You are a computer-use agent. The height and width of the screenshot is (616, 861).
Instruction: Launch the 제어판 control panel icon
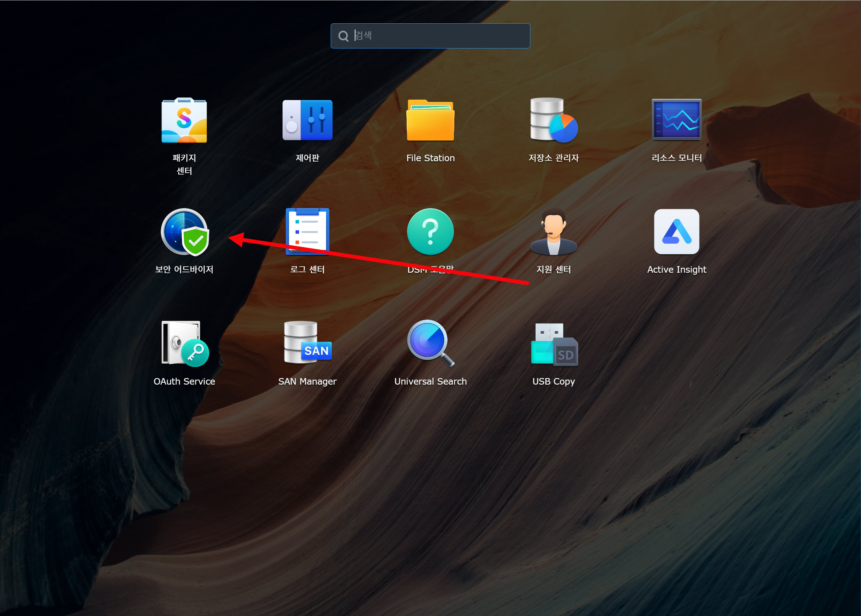pyautogui.click(x=307, y=121)
